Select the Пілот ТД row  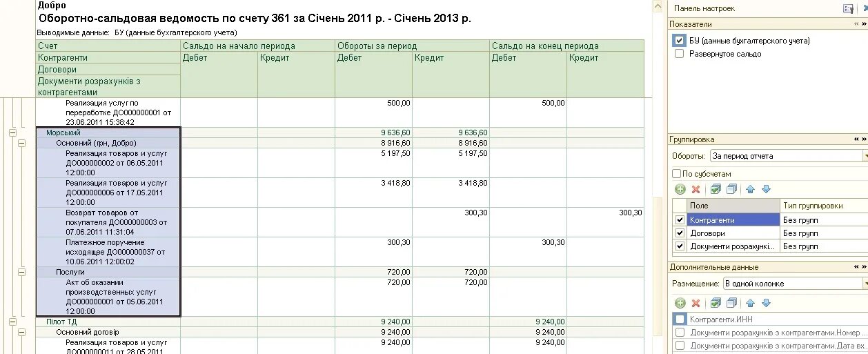(108, 322)
